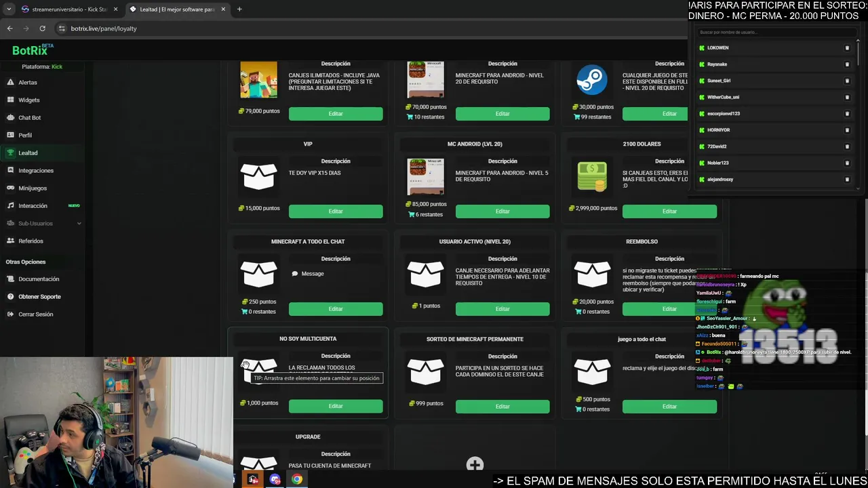Edit the 79,000 puntos reward
This screenshot has height=488, width=868.
(x=336, y=114)
